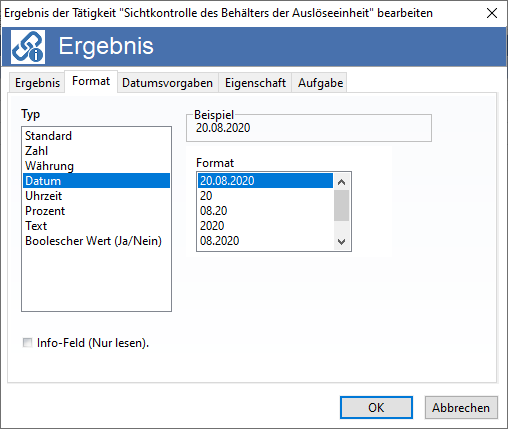Viewport: 508px width, 429px height.
Task: Select Währung type
Action: pos(96,166)
